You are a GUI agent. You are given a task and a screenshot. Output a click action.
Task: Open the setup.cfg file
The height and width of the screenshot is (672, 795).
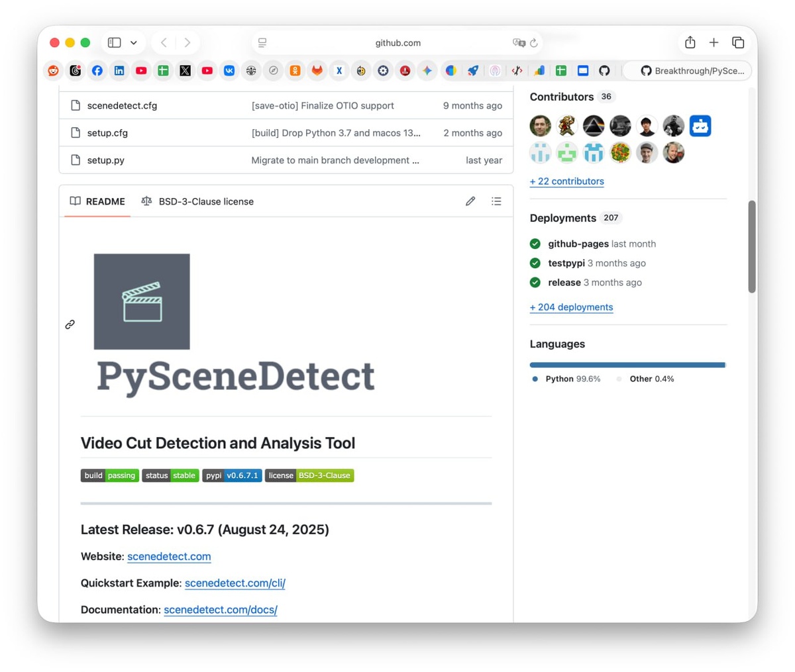(107, 132)
